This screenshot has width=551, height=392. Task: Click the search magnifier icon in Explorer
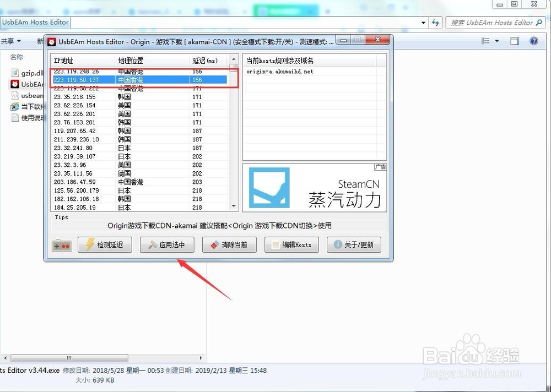click(x=539, y=23)
